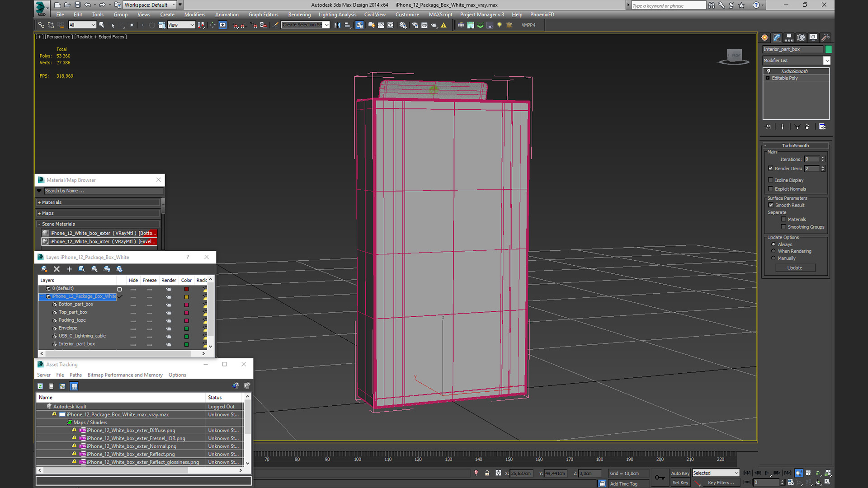Screen dimensions: 868x488
Task: Click object color swatch next to Interior_part_box
Action: (828, 49)
